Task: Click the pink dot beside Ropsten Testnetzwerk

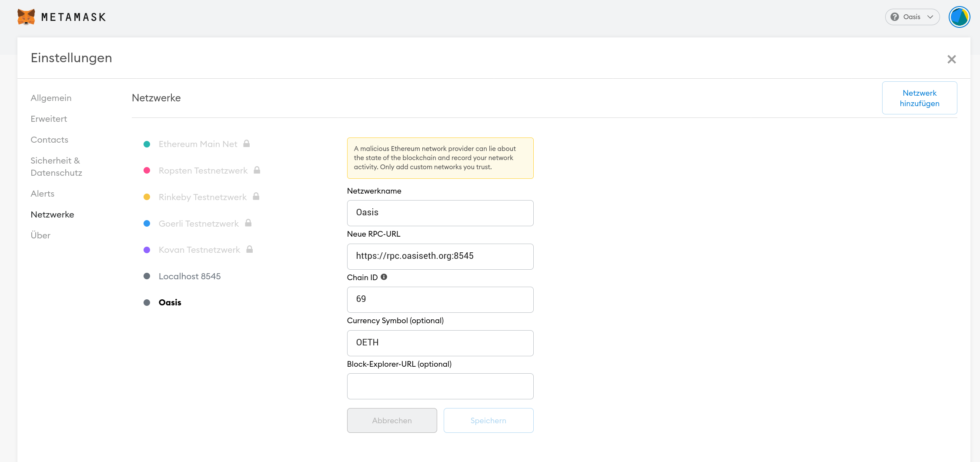Action: coord(147,171)
